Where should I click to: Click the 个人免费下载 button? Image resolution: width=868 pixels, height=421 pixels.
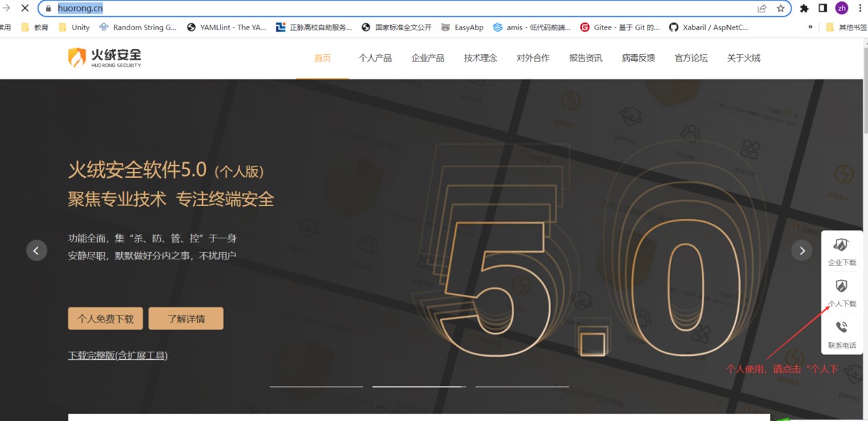point(105,318)
